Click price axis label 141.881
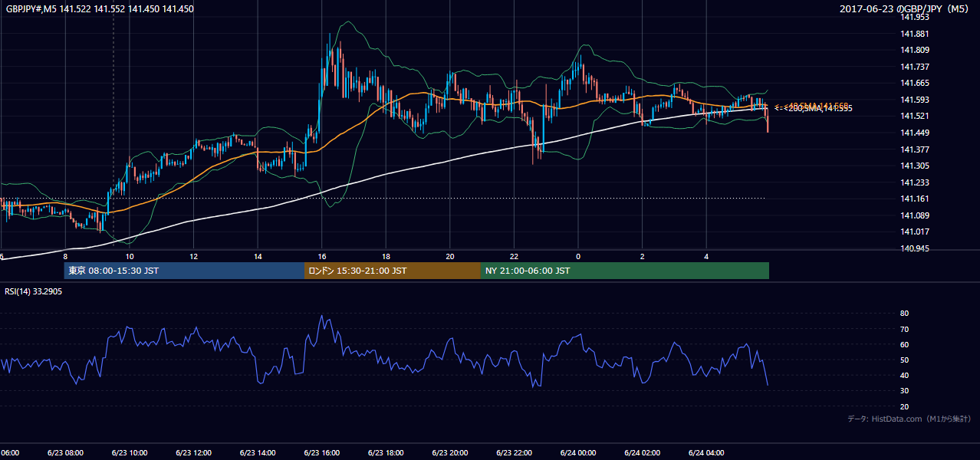Viewport: 980px width, 460px height. tap(915, 34)
